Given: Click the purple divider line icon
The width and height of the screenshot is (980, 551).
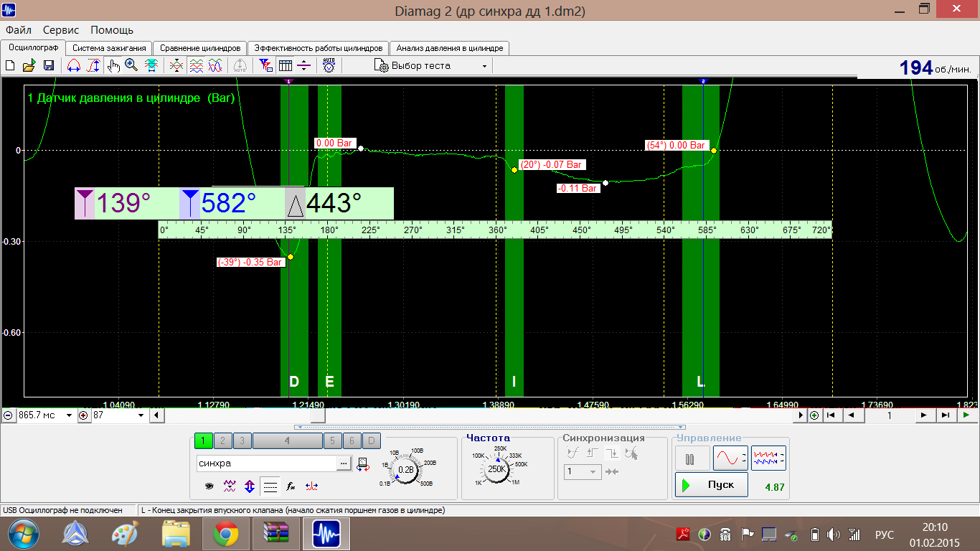Looking at the screenshot, I should 304,65.
